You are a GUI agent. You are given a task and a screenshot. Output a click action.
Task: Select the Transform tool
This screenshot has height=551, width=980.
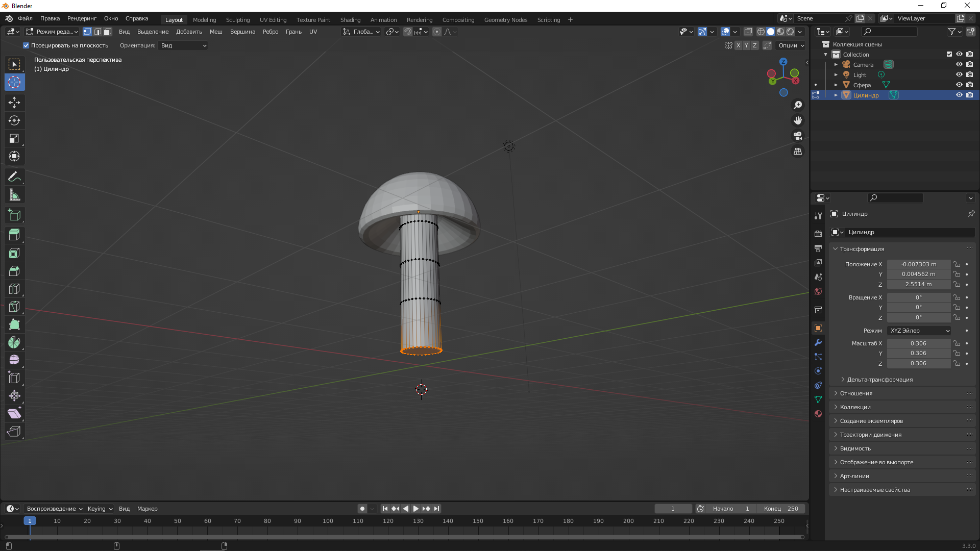pos(14,156)
